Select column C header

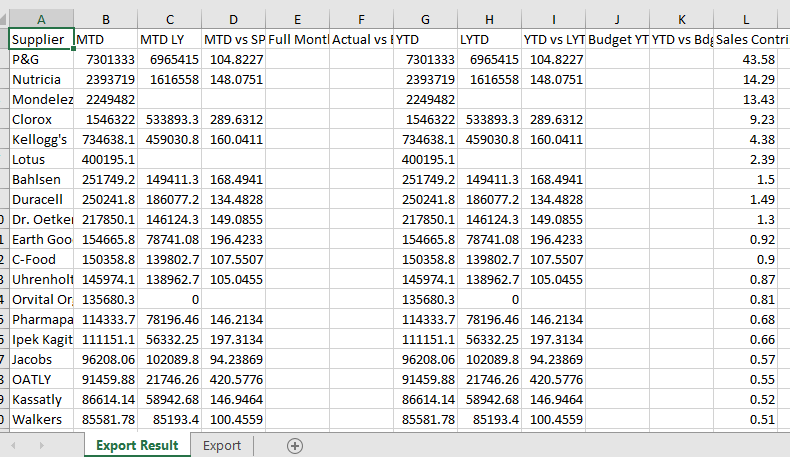(x=170, y=19)
